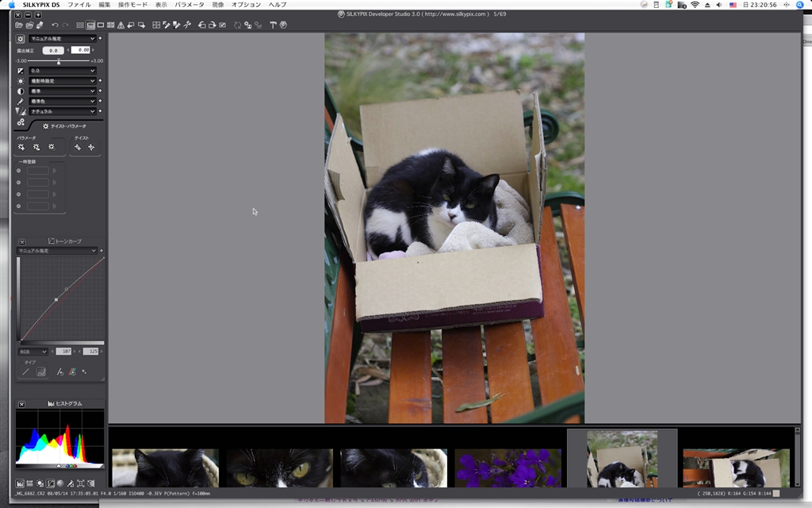Image resolution: width=812 pixels, height=508 pixels.
Task: Open the RGB channel dropdown
Action: pos(33,352)
